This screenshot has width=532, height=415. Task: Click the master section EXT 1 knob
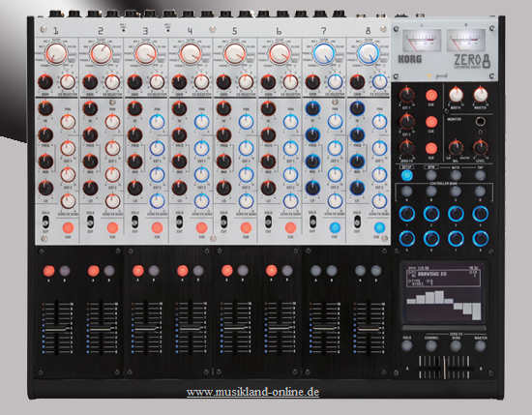coord(407,96)
